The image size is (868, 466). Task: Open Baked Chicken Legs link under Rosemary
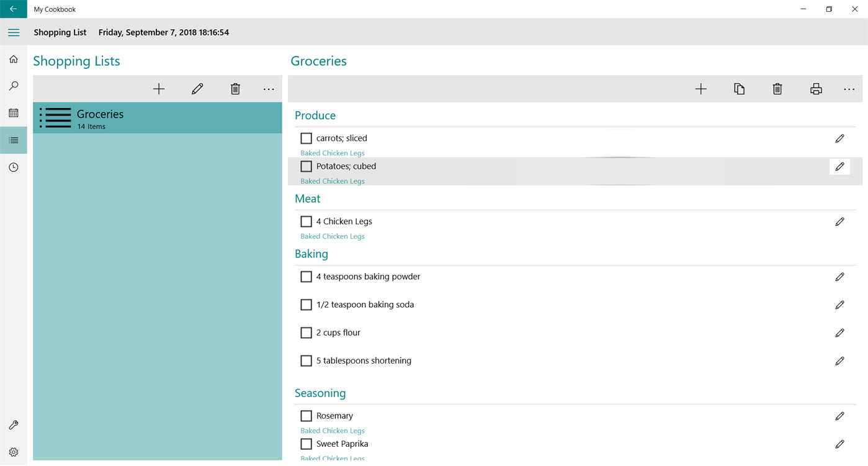(x=333, y=431)
